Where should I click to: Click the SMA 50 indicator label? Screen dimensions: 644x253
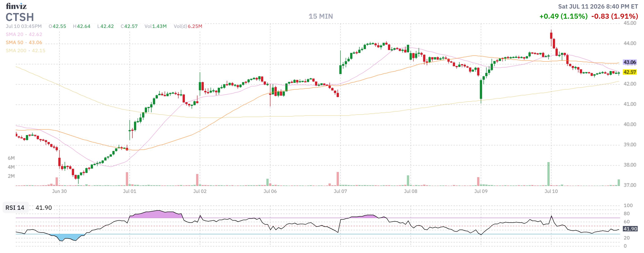click(x=24, y=43)
